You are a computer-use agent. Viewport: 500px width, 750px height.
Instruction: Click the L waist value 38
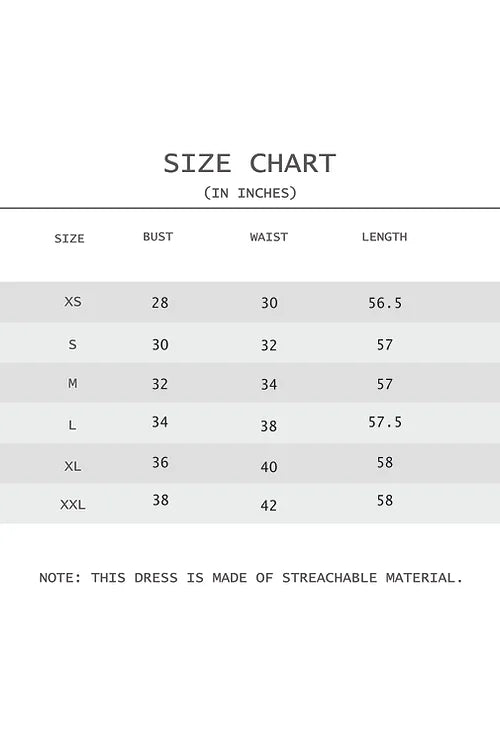[269, 426]
